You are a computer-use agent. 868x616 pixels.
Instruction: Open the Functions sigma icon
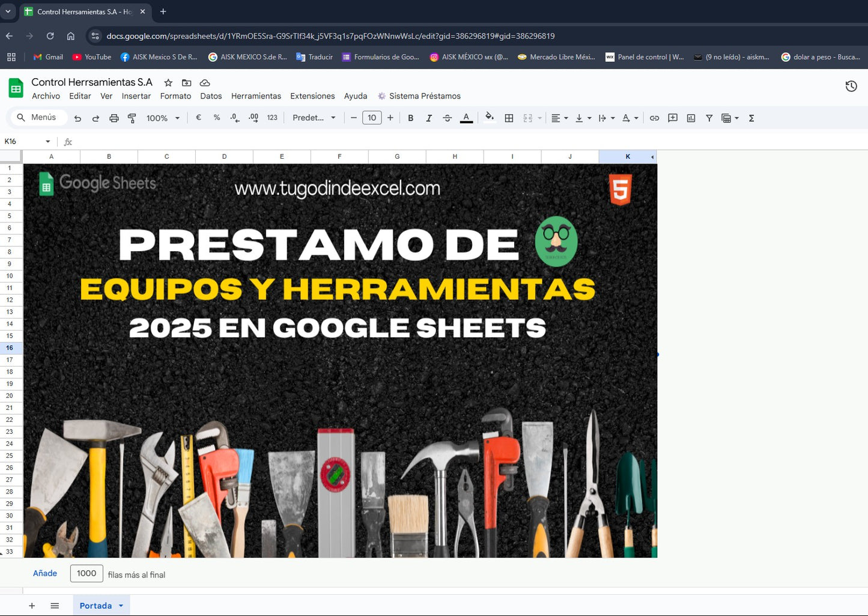pyautogui.click(x=751, y=118)
